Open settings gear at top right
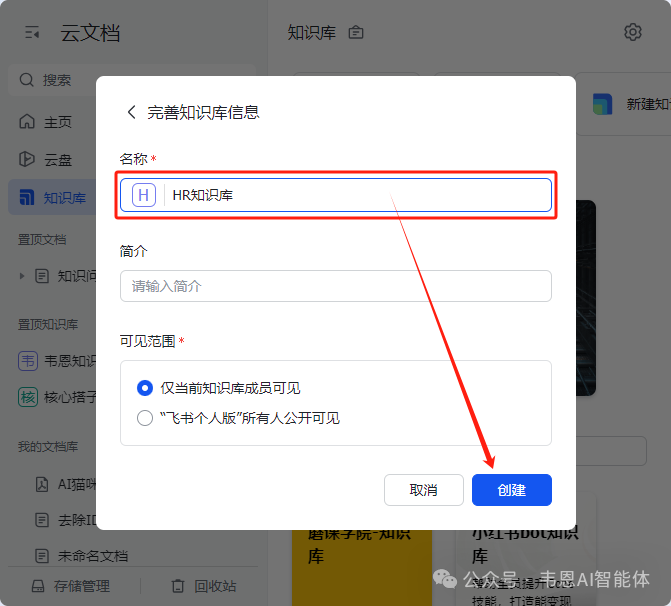The width and height of the screenshot is (671, 606). click(x=632, y=32)
